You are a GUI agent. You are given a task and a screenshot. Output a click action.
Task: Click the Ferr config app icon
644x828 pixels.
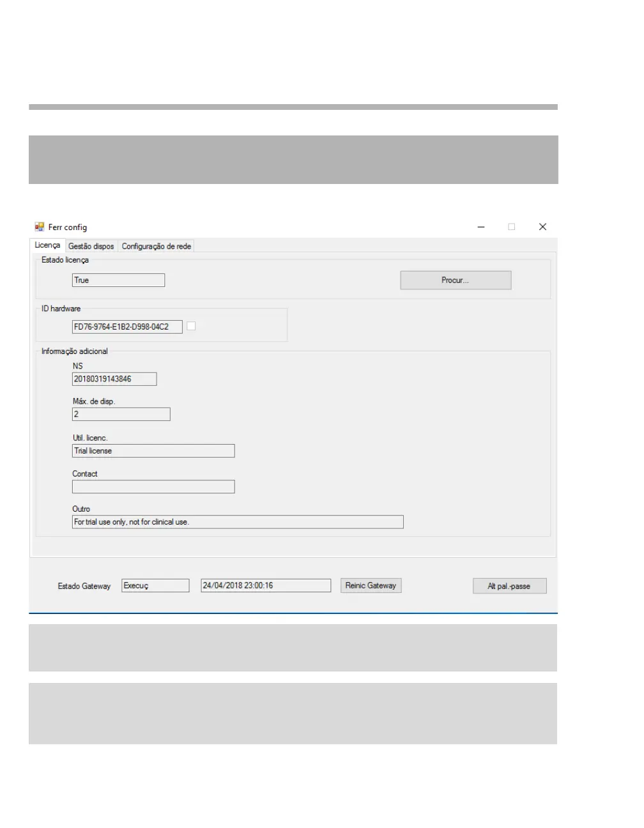coord(40,227)
